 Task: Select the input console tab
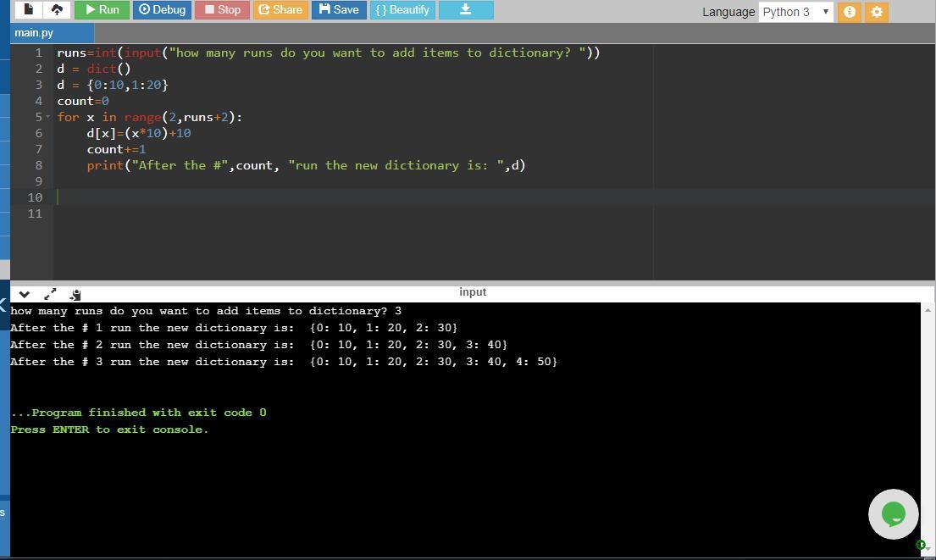(x=473, y=292)
